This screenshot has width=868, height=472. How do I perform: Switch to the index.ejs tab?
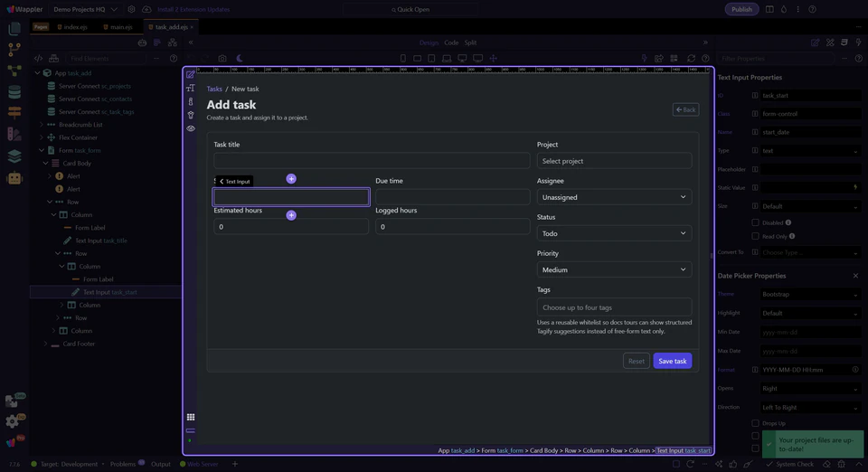(x=72, y=26)
